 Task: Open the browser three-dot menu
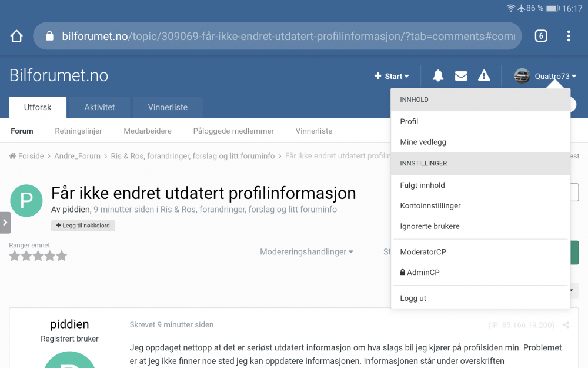click(569, 36)
